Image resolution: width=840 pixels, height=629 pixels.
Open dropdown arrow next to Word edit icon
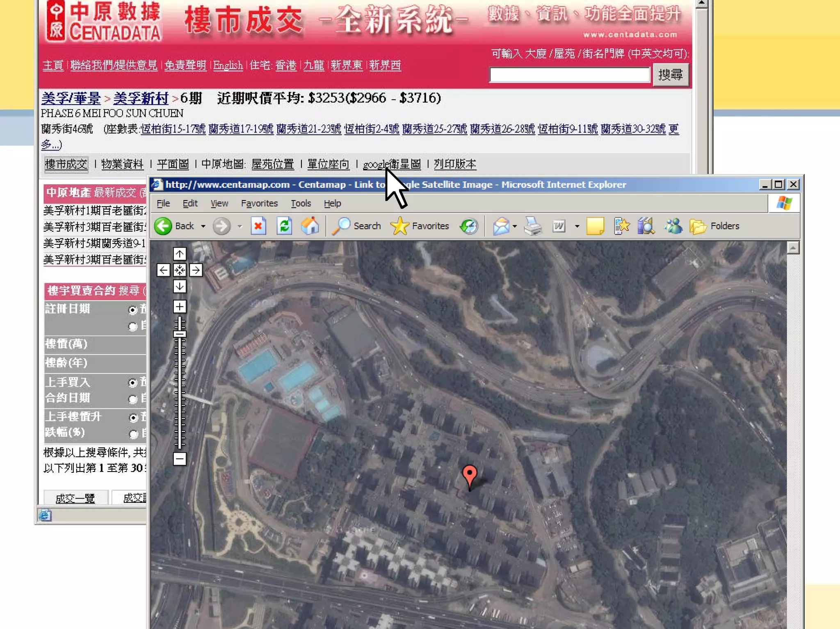point(577,226)
